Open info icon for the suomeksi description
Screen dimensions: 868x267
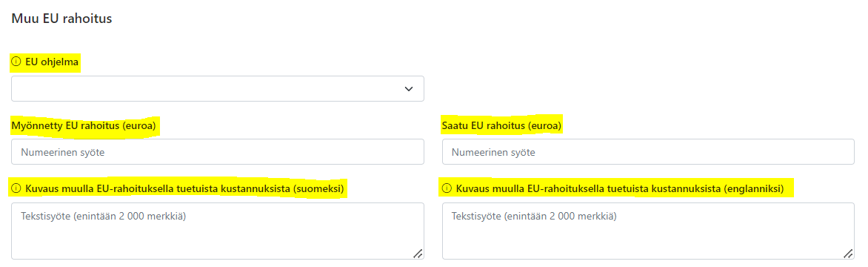16,189
